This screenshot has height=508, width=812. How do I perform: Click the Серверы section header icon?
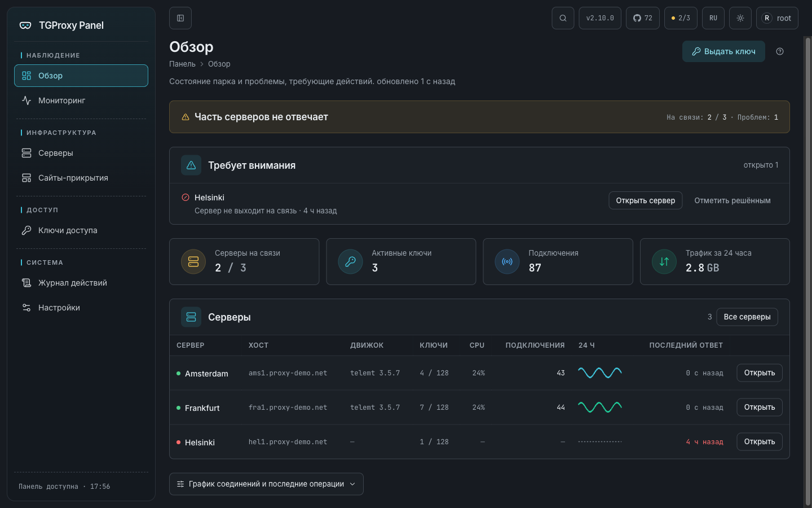191,317
